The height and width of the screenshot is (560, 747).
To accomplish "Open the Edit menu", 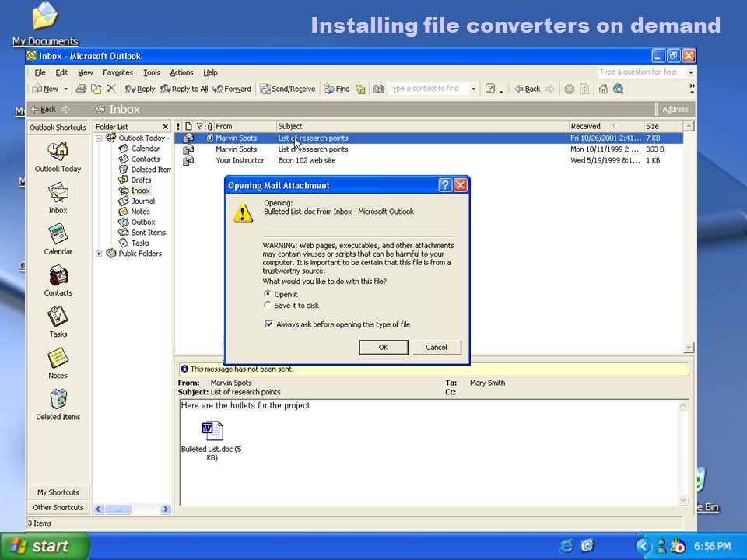I will pyautogui.click(x=61, y=72).
